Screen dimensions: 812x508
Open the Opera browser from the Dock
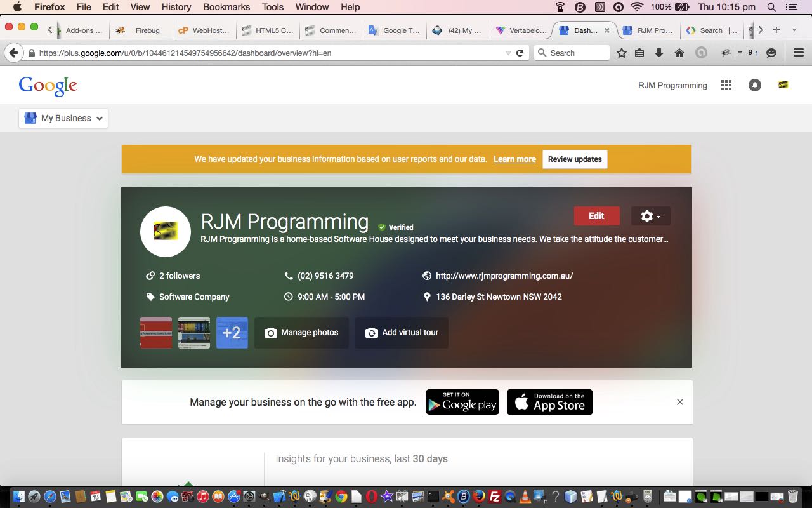(372, 497)
